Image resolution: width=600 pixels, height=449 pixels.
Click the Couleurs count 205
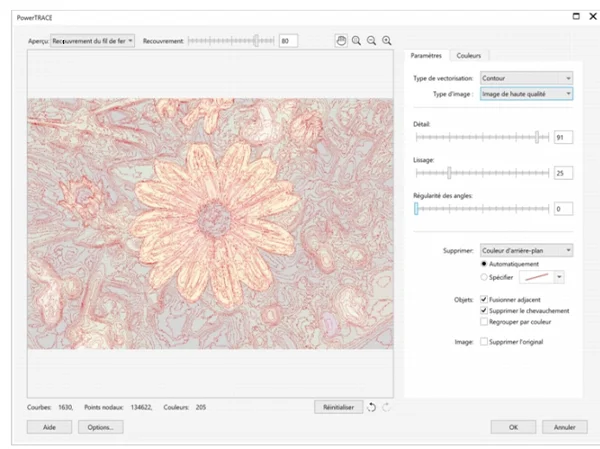pos(201,407)
